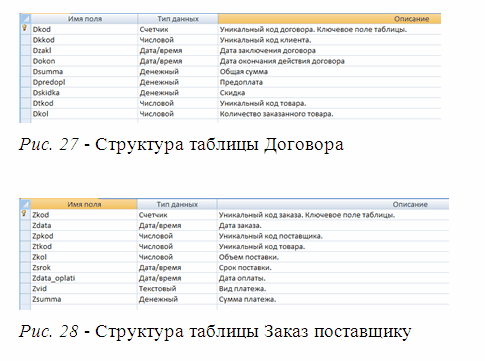Click the empty new row under Zsumma

coord(234,307)
